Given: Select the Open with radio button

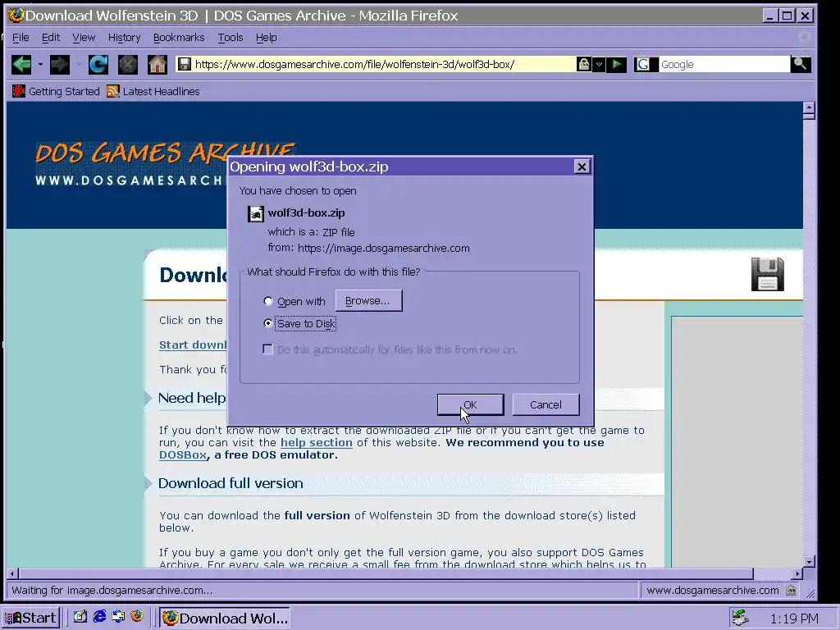Looking at the screenshot, I should (x=268, y=301).
